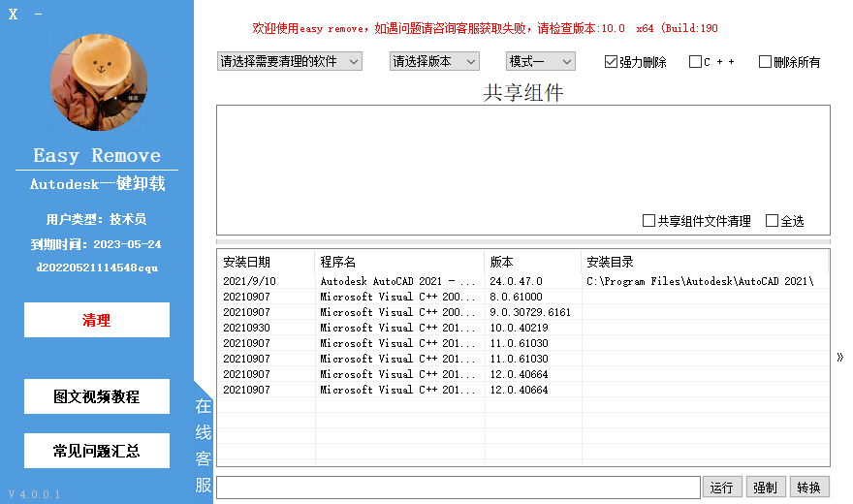Uncheck the 强力删除 checkbox
This screenshot has width=853, height=504.
tap(611, 62)
